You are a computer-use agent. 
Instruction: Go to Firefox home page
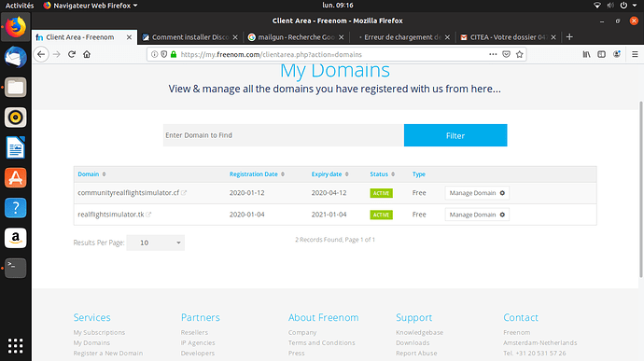click(87, 54)
